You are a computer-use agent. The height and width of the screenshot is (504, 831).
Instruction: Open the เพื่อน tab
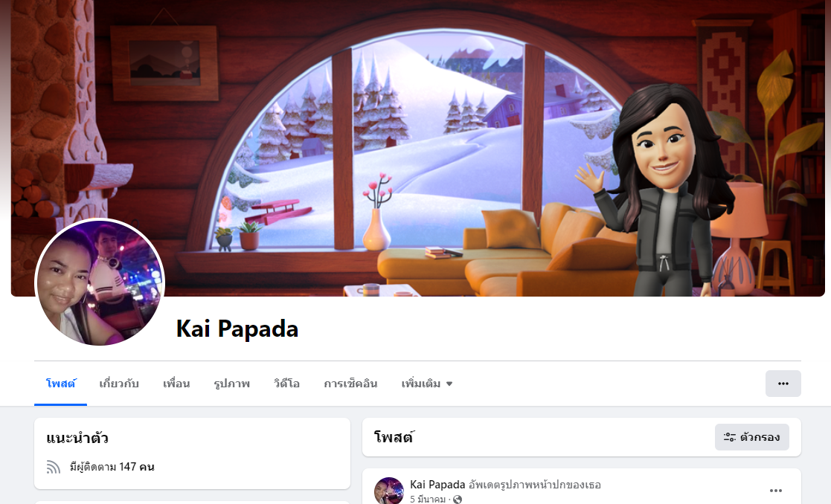[176, 384]
